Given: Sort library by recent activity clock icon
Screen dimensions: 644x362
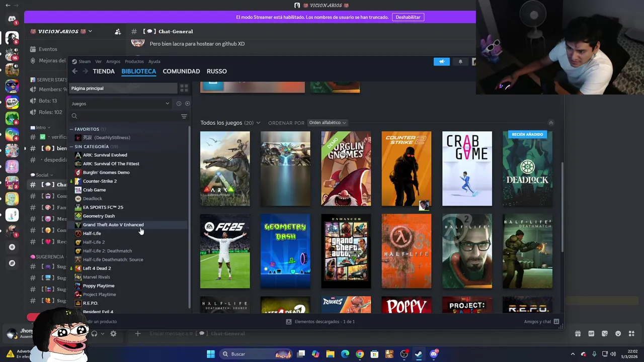Looking at the screenshot, I should click(x=179, y=104).
